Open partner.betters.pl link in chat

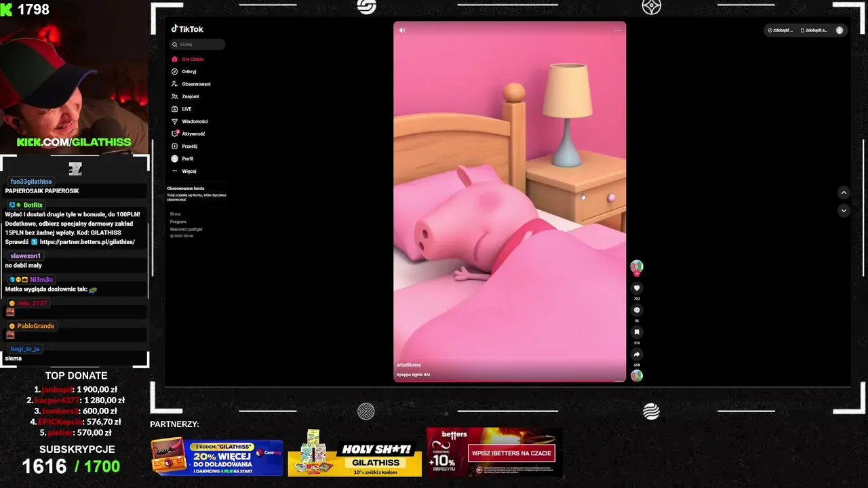pyautogui.click(x=87, y=242)
